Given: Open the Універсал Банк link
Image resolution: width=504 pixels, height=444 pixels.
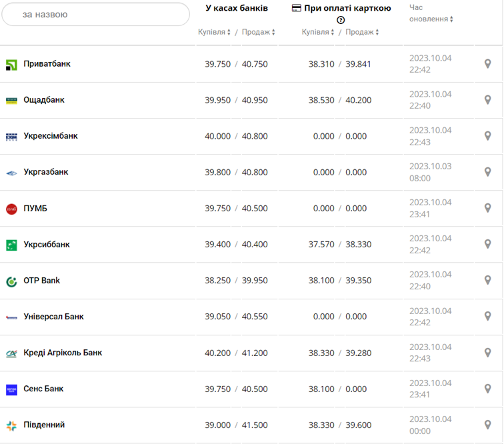Looking at the screenshot, I should click(53, 317).
